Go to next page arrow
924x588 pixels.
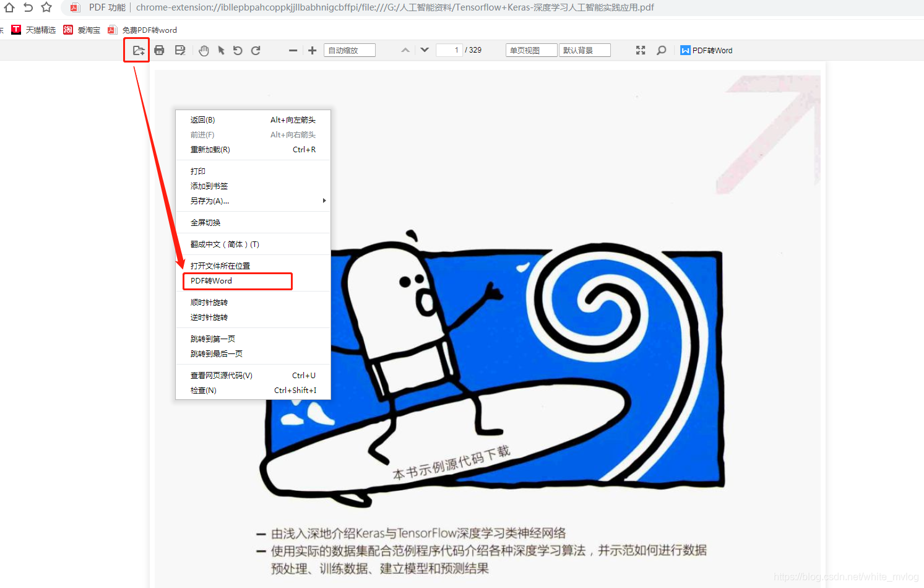(425, 50)
